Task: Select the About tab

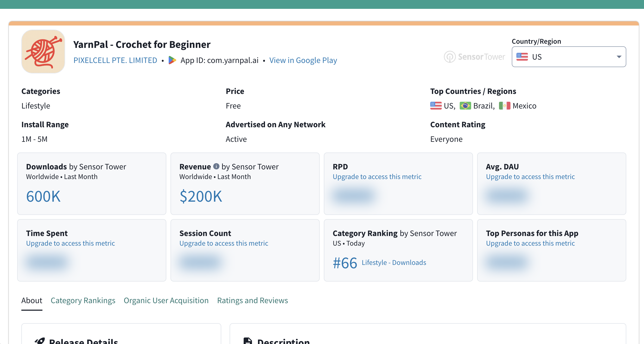Action: pyautogui.click(x=32, y=300)
